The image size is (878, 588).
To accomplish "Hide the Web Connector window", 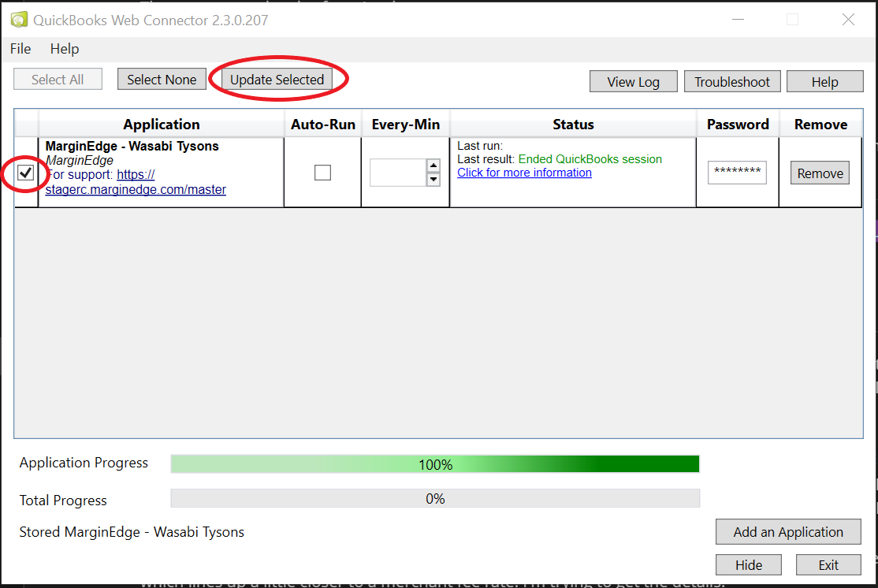I will point(749,565).
